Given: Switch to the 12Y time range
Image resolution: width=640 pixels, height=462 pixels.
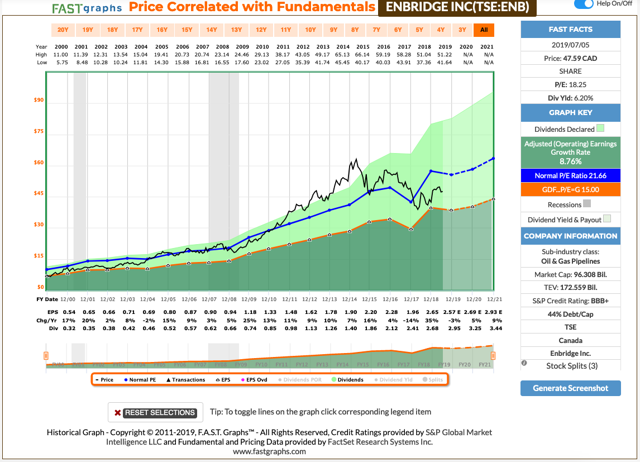Looking at the screenshot, I should [x=261, y=30].
